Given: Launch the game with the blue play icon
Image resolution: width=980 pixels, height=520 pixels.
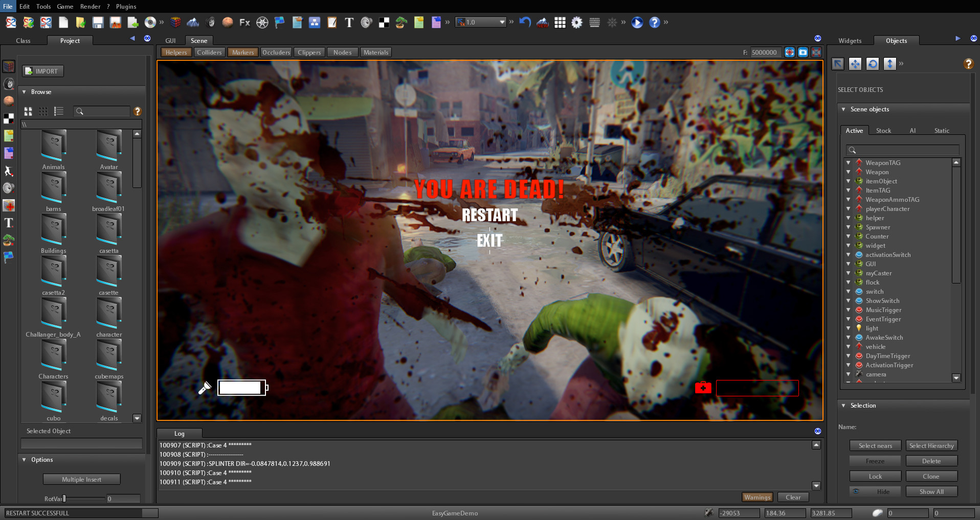Looking at the screenshot, I should pos(636,22).
